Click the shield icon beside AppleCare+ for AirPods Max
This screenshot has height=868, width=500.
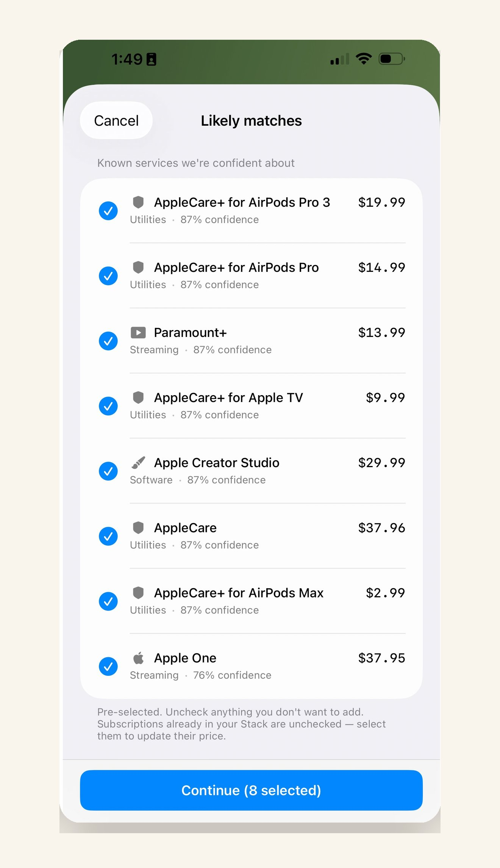tap(138, 593)
